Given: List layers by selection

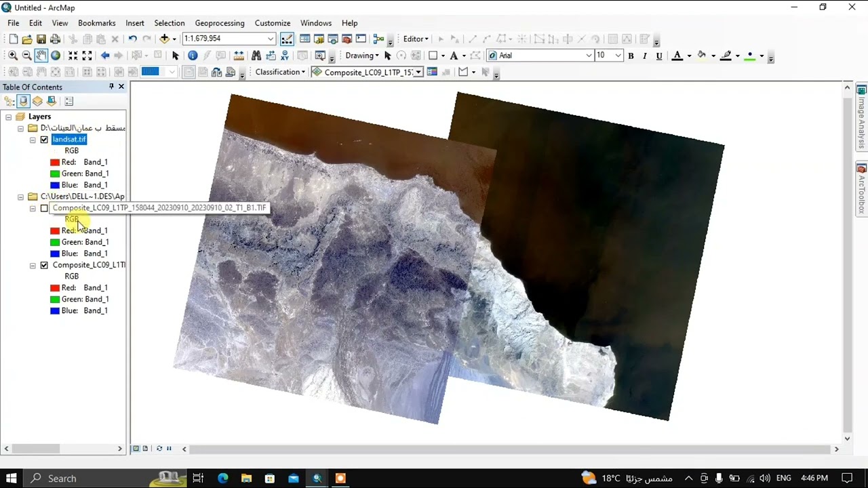Looking at the screenshot, I should pyautogui.click(x=52, y=102).
